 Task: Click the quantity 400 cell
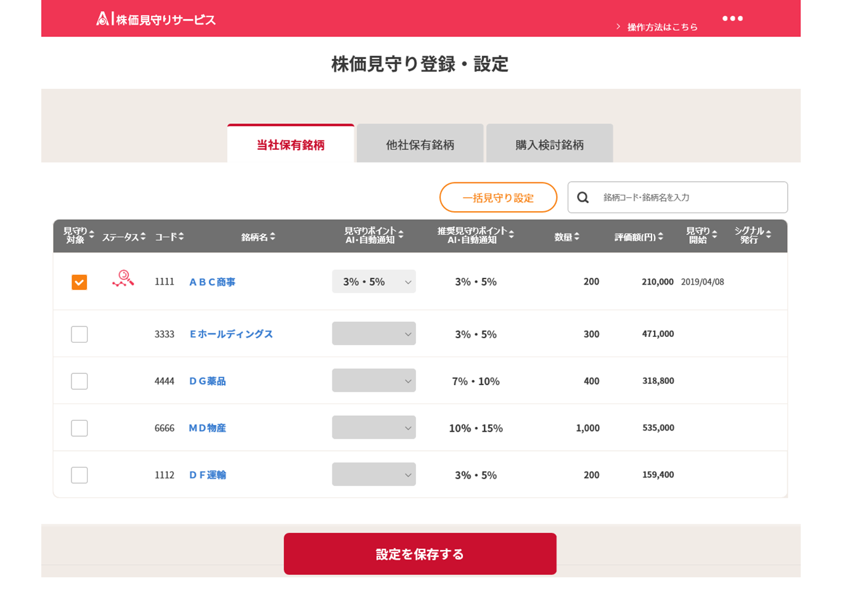pos(592,381)
